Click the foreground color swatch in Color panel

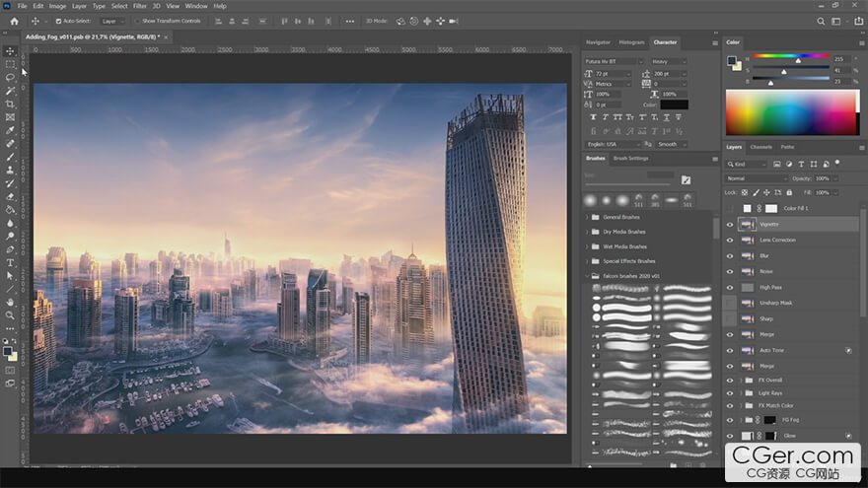point(731,60)
